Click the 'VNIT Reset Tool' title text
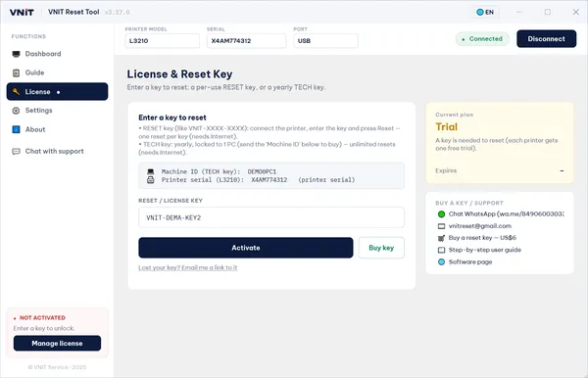Screen dimensions: 588x378 [73, 12]
